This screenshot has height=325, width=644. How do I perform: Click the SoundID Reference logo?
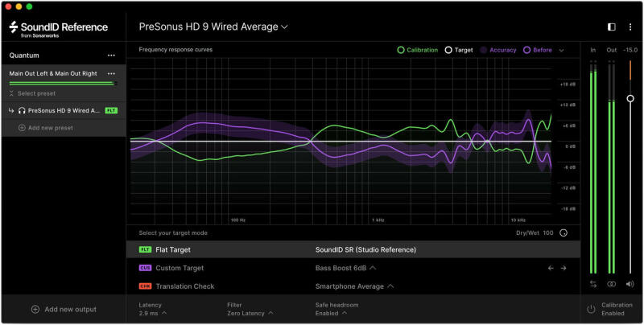tap(58, 29)
